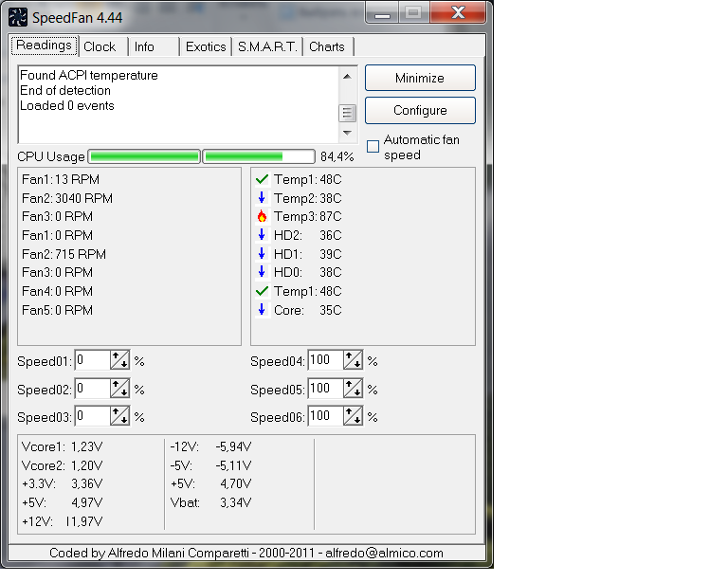Click the log scrollbar up arrow
728x582 pixels.
tap(347, 76)
